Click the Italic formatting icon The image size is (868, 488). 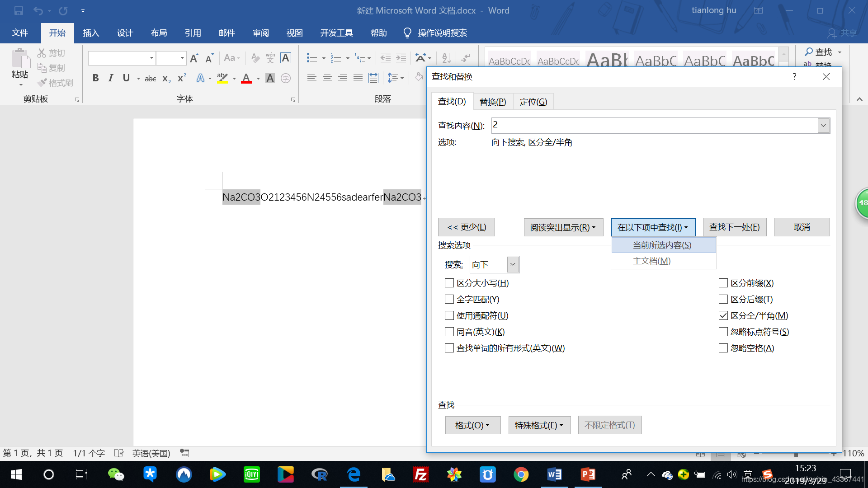(x=111, y=78)
